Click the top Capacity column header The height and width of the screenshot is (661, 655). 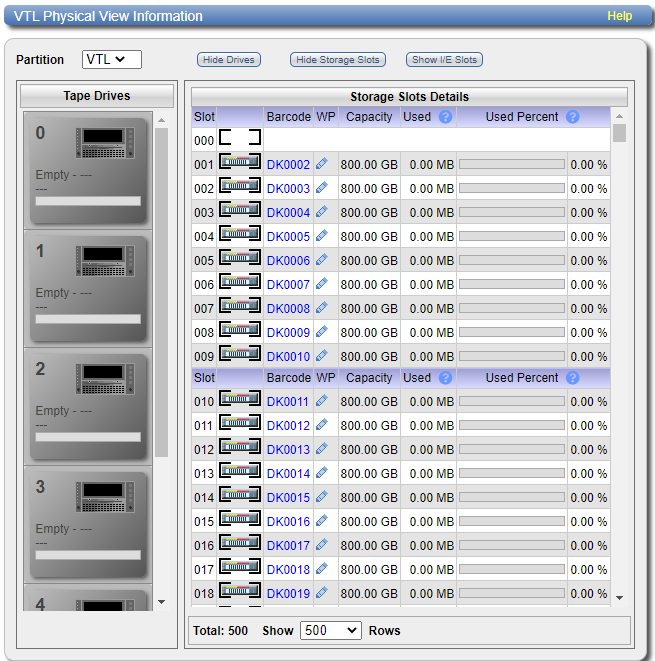[369, 117]
